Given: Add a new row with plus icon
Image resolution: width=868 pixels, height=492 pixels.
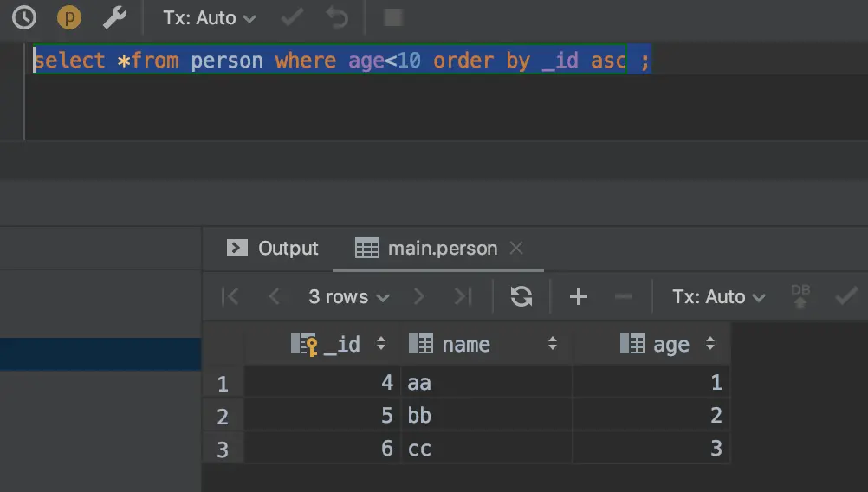Looking at the screenshot, I should click(x=579, y=296).
